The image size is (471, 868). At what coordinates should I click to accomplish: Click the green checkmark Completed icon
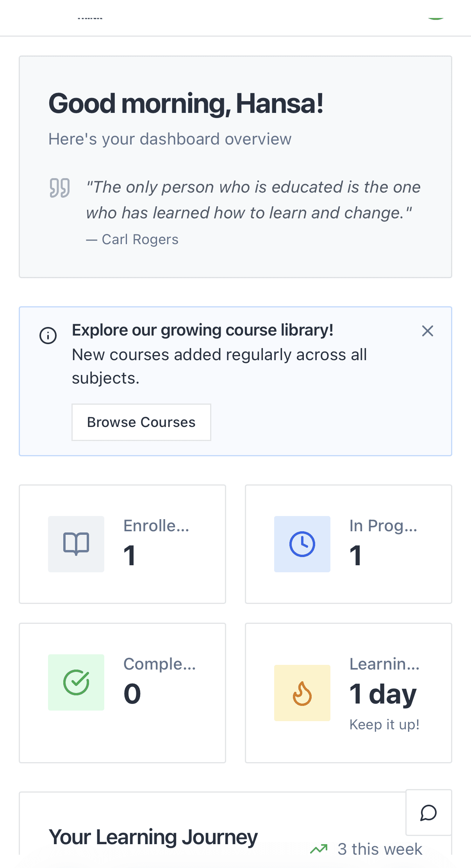coord(76,682)
